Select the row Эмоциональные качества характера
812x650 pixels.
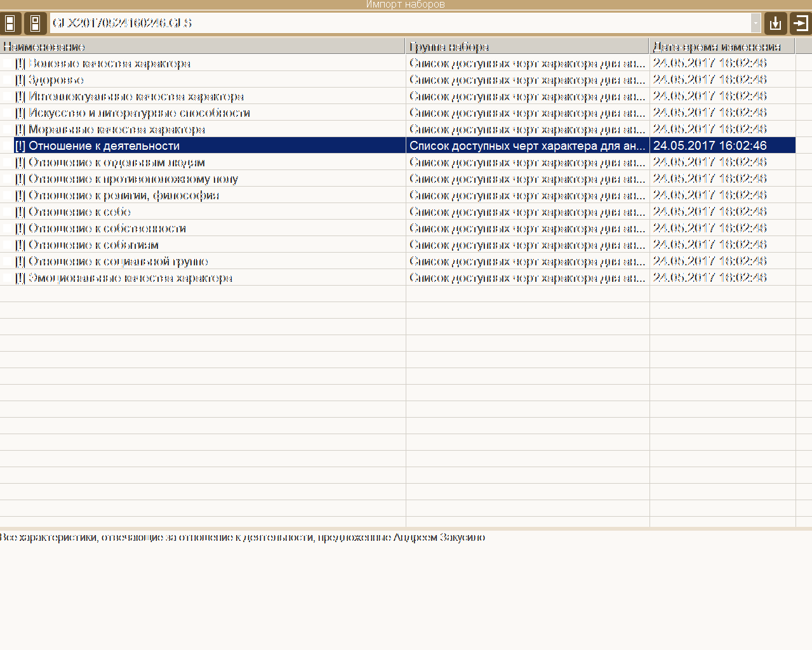click(x=397, y=278)
